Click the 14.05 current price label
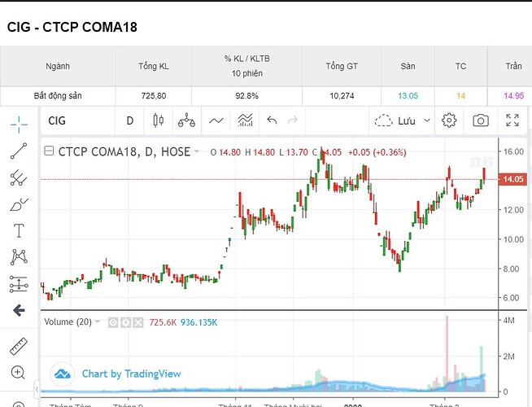Image resolution: width=532 pixels, height=407 pixels. [x=512, y=179]
